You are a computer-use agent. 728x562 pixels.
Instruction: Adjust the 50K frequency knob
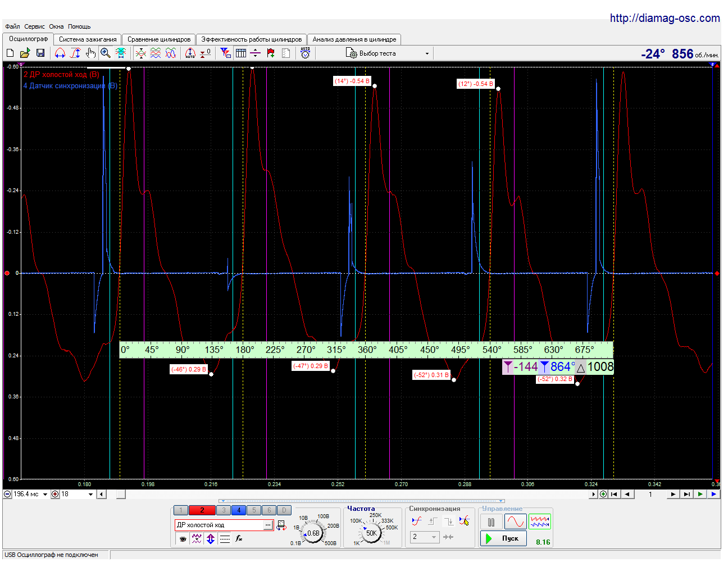pyautogui.click(x=371, y=533)
